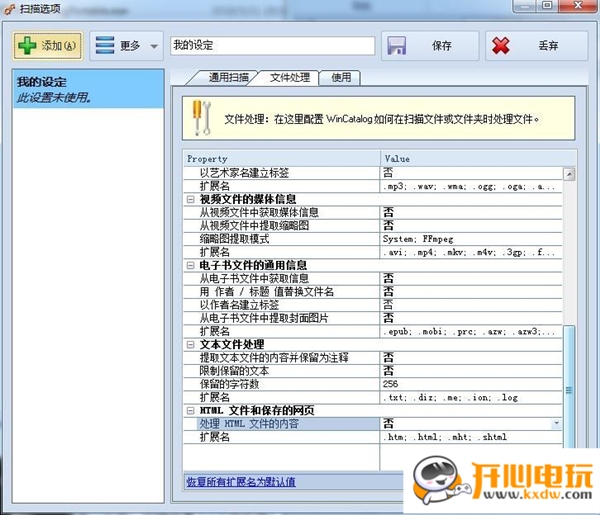600x515 pixels.
Task: Click the Value column header
Action: [x=478, y=159]
